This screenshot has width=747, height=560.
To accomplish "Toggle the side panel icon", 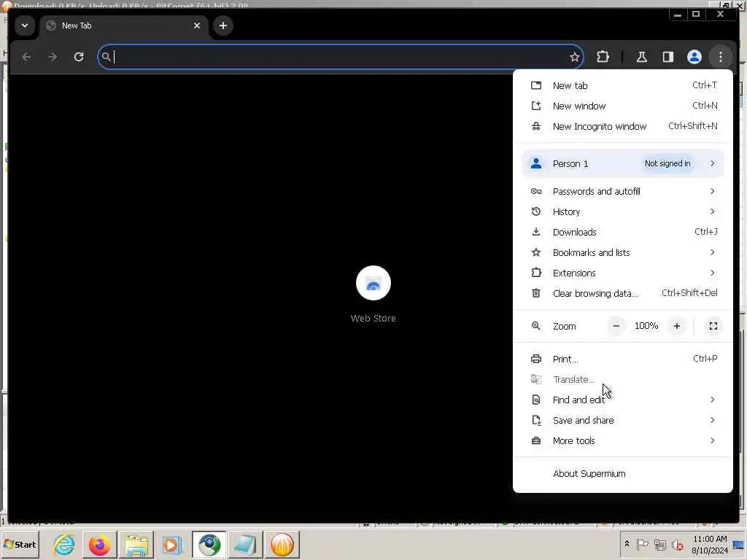I will coord(668,57).
